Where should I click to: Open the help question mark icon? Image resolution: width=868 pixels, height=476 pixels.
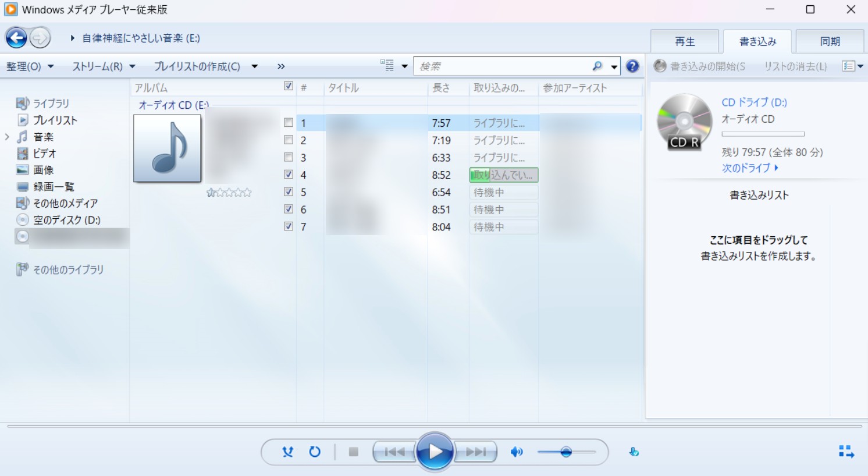tap(632, 66)
